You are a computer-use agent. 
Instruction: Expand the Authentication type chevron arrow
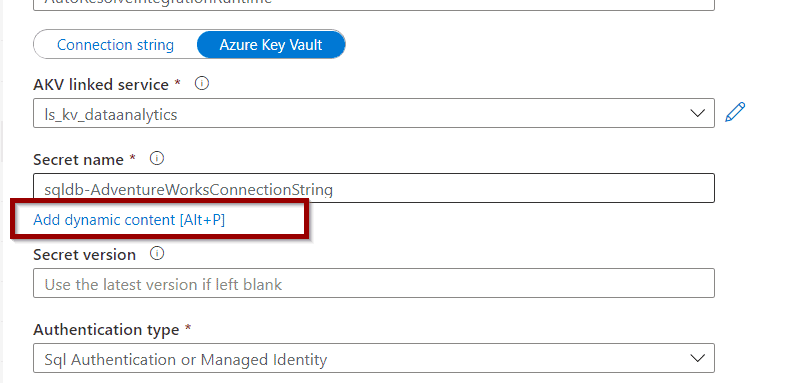pos(697,358)
